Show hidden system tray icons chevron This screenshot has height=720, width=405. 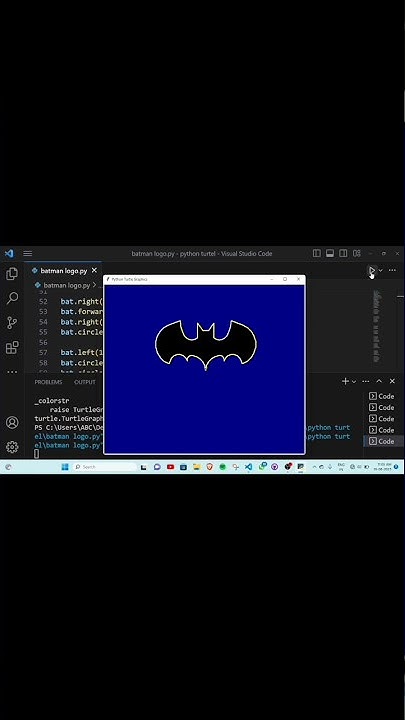(x=315, y=467)
